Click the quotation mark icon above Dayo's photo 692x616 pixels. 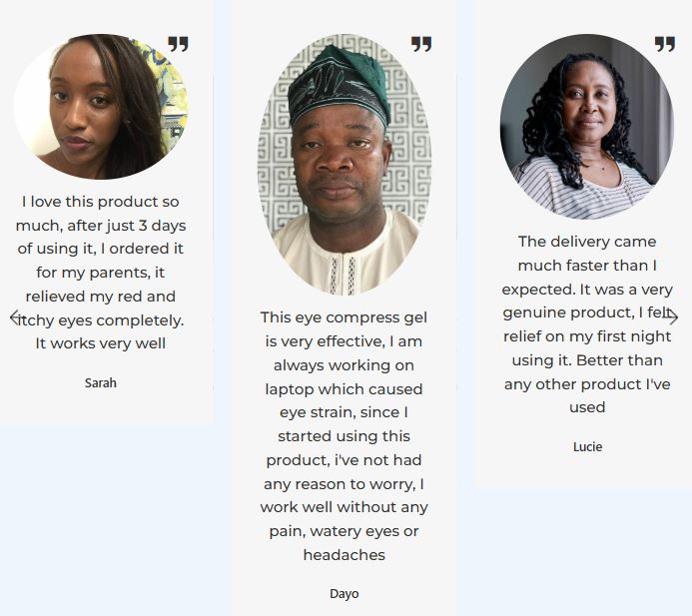[x=421, y=44]
